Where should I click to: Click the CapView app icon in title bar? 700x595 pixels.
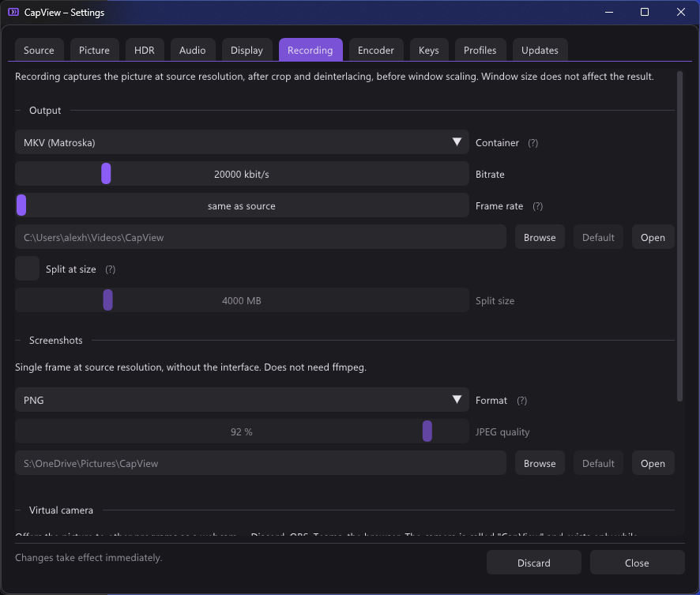pos(13,12)
